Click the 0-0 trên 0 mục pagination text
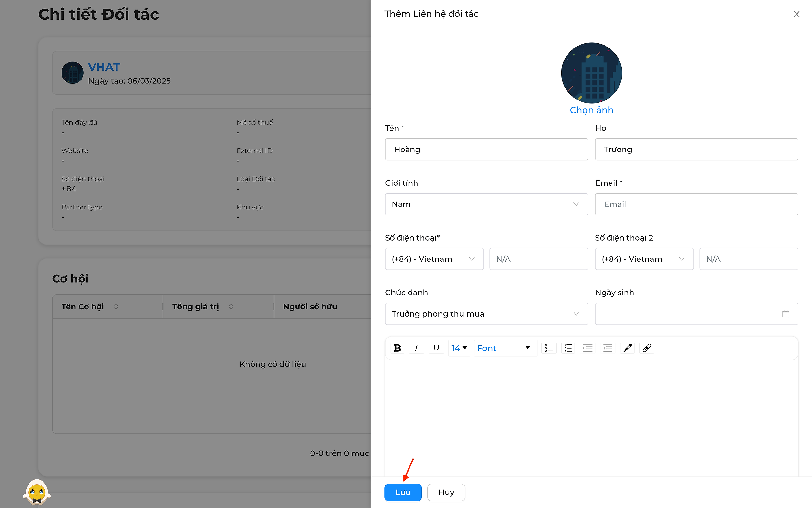 [339, 453]
